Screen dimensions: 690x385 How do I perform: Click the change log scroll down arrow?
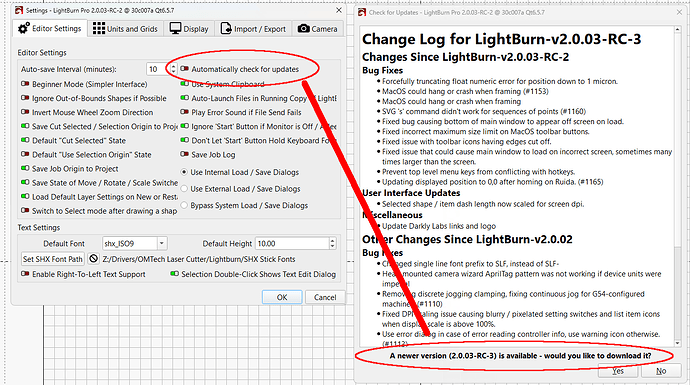coord(677,343)
